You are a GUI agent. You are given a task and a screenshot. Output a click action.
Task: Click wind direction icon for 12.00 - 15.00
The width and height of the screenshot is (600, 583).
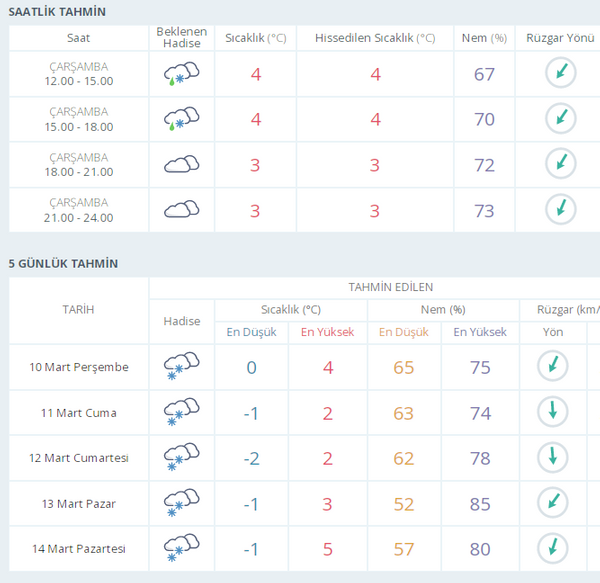[x=560, y=74]
